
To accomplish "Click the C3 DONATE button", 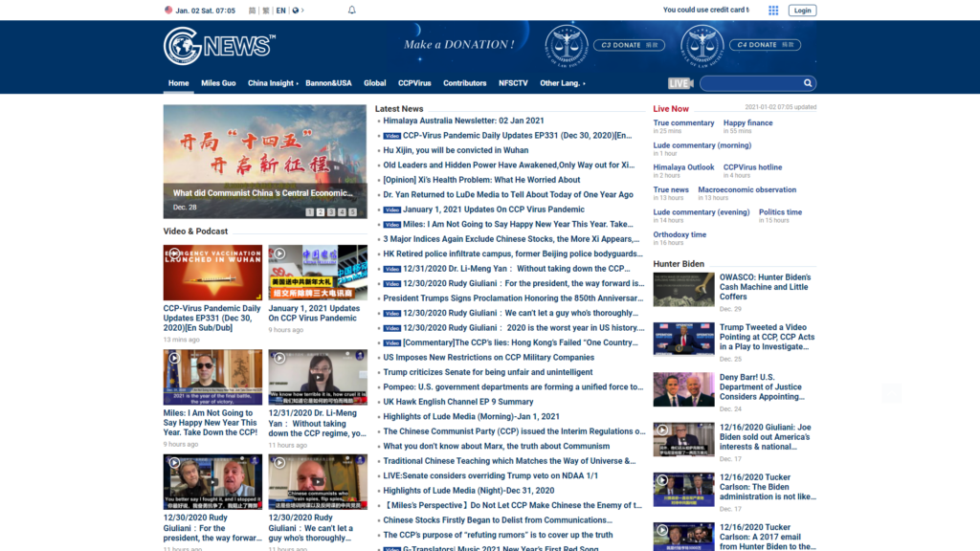I will (x=629, y=45).
